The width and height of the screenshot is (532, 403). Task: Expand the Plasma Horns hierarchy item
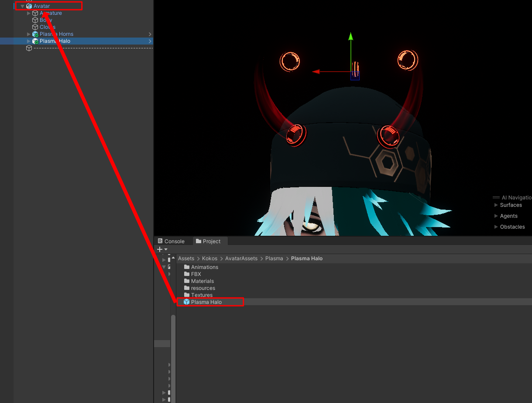tap(29, 34)
